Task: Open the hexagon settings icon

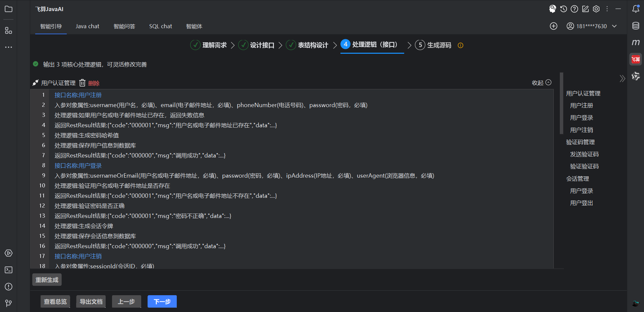Action: click(x=596, y=9)
